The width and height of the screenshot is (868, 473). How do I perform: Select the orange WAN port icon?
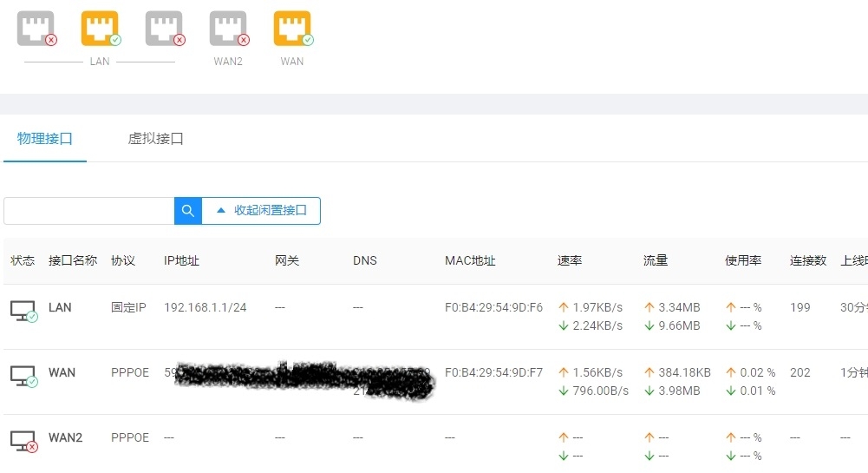pos(293,29)
